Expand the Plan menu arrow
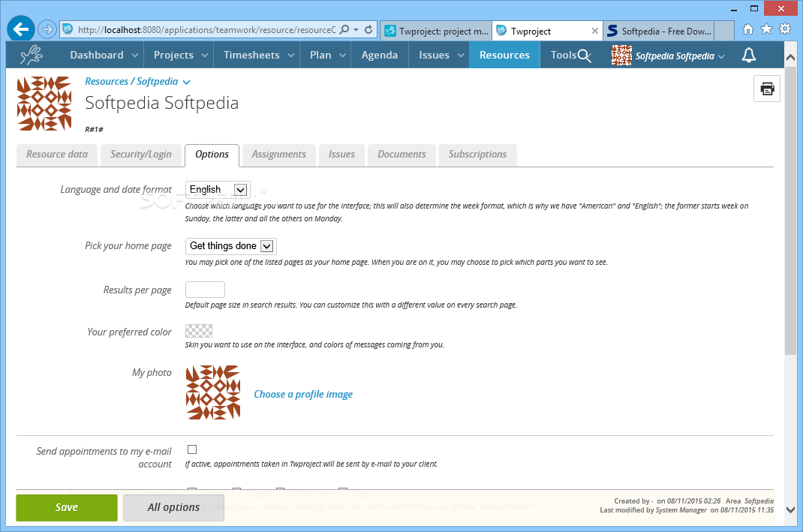803x532 pixels. pyautogui.click(x=343, y=56)
